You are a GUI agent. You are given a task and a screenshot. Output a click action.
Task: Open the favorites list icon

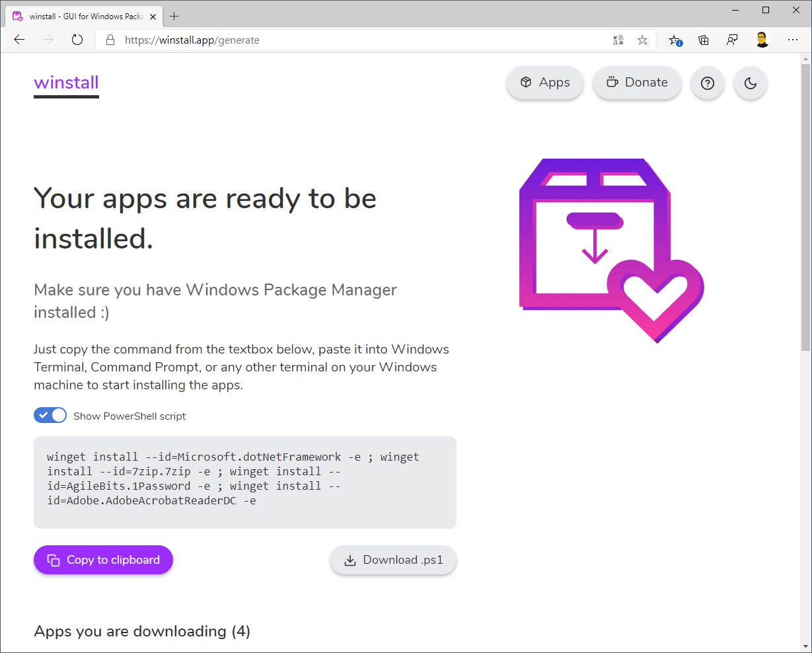[x=675, y=40]
